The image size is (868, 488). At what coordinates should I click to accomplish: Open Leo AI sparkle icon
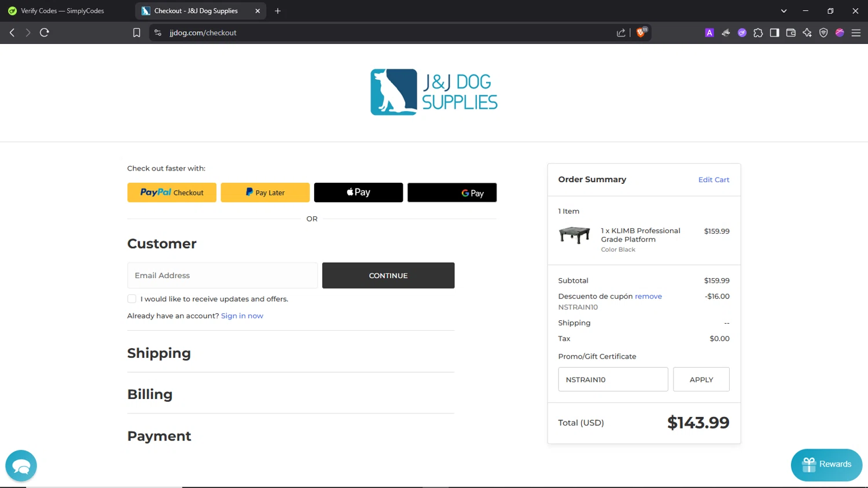(x=807, y=33)
